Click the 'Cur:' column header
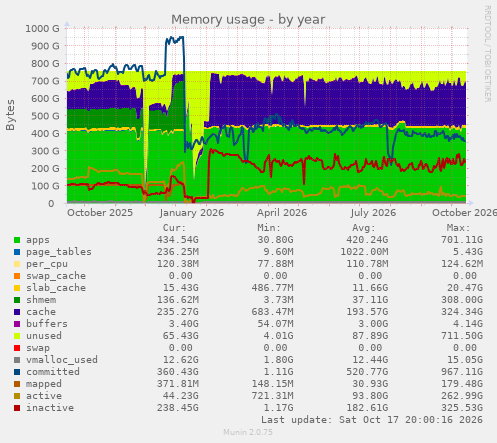The width and height of the screenshot is (497, 443). (x=174, y=228)
